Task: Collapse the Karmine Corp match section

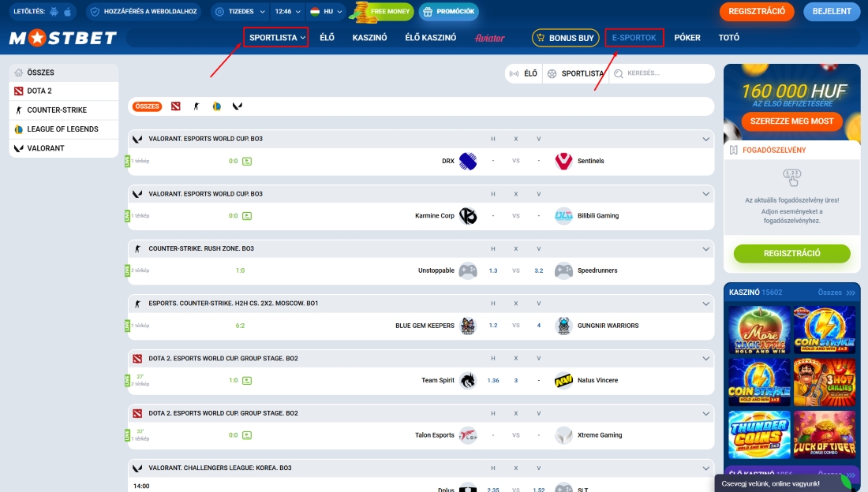Action: click(705, 194)
